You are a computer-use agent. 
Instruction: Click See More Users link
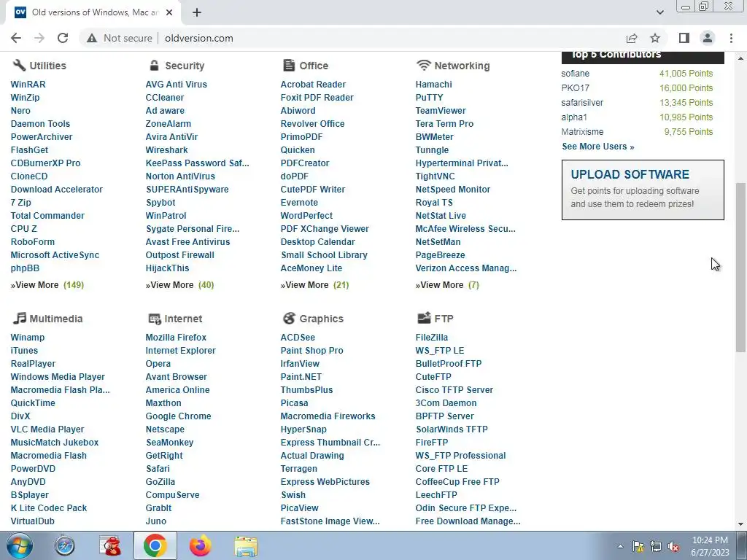tap(598, 146)
